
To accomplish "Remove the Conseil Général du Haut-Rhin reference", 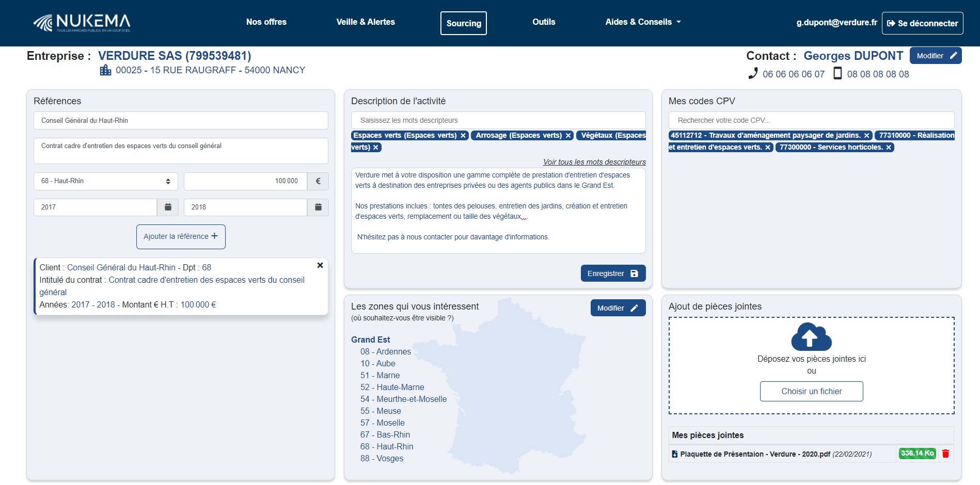I will (x=320, y=265).
